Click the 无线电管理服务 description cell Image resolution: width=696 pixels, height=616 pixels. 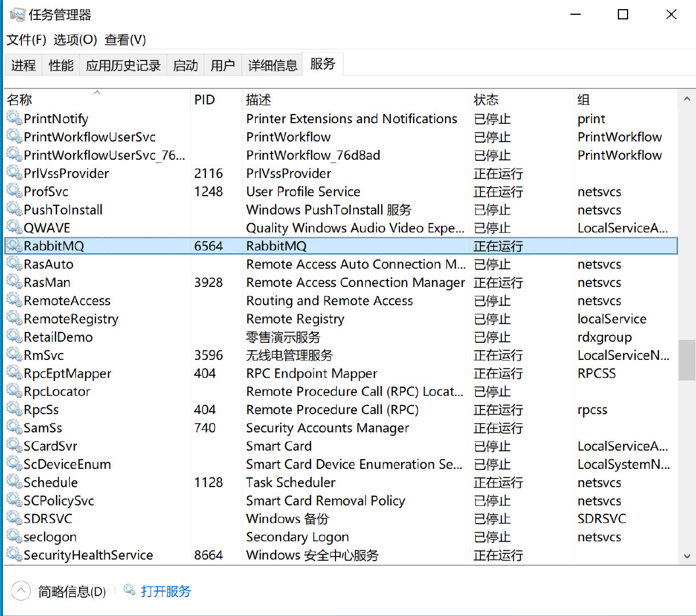(x=290, y=355)
